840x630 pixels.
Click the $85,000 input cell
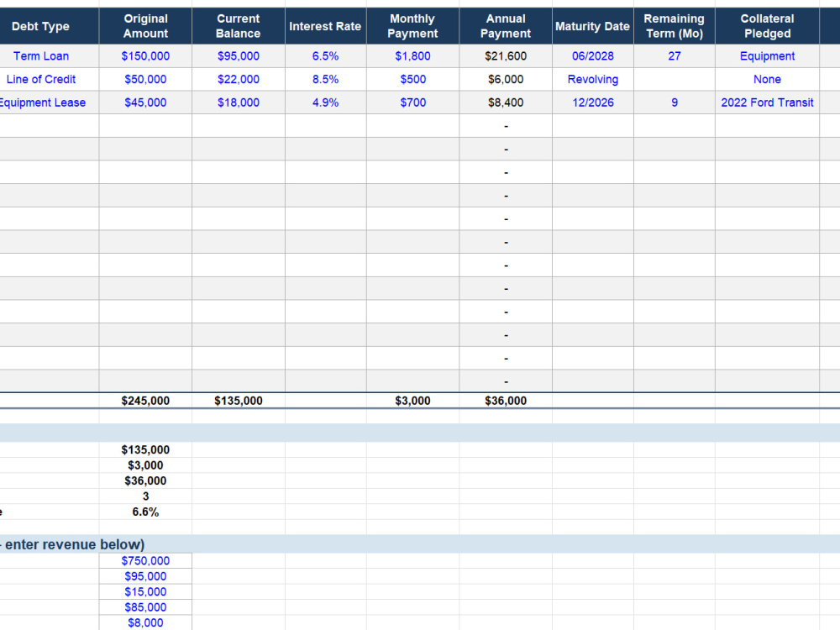145,607
